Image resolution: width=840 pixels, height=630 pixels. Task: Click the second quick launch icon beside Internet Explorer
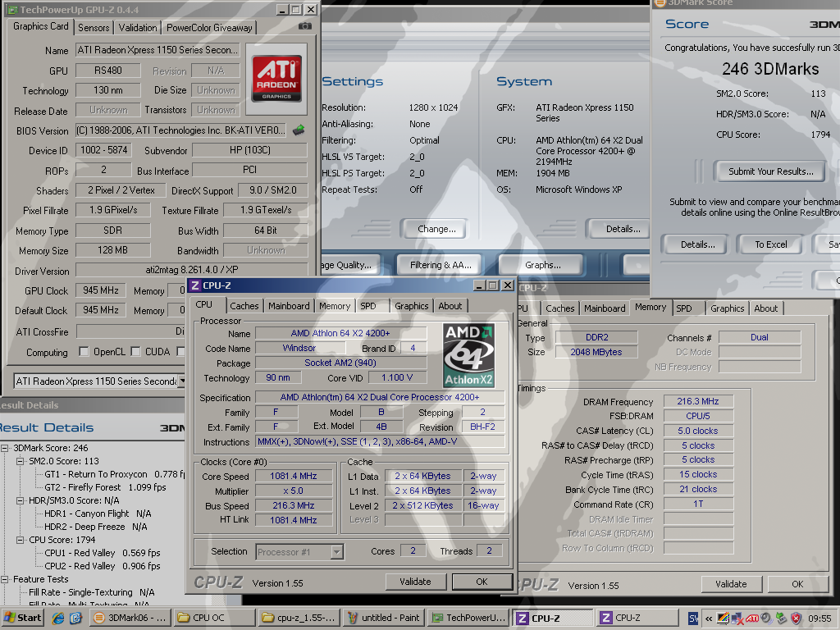pos(75,618)
